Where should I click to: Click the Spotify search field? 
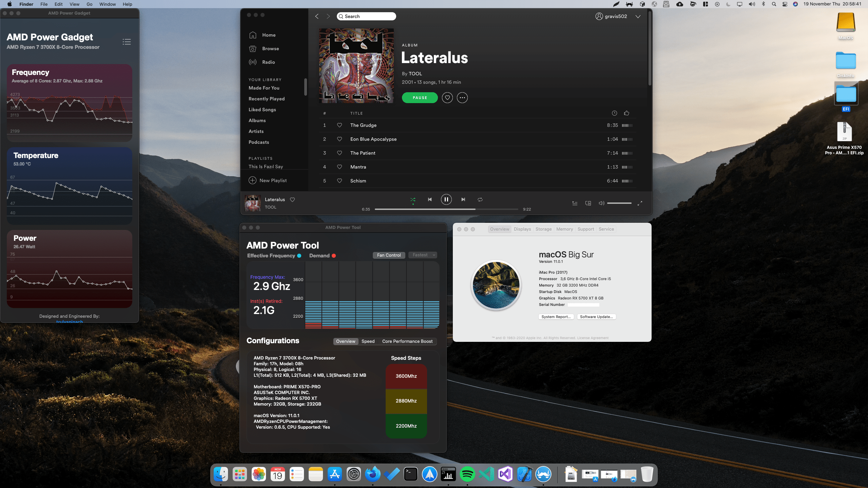(366, 16)
